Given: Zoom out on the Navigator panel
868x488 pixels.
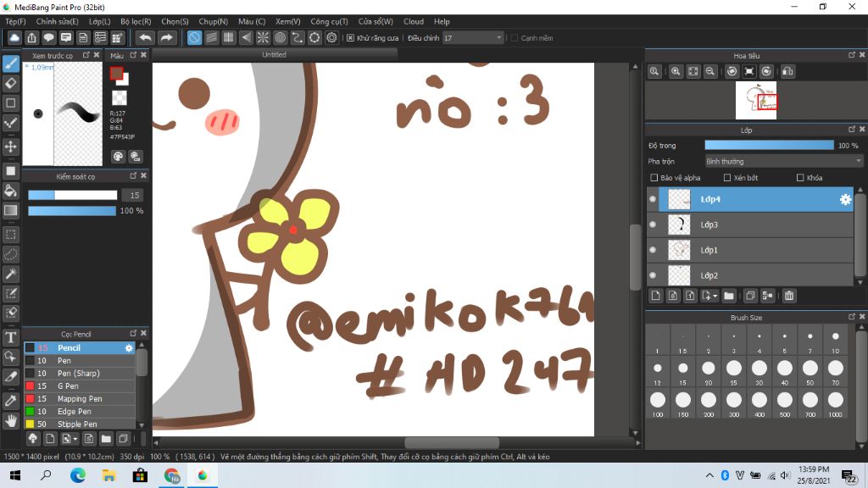Looking at the screenshot, I should pos(710,71).
